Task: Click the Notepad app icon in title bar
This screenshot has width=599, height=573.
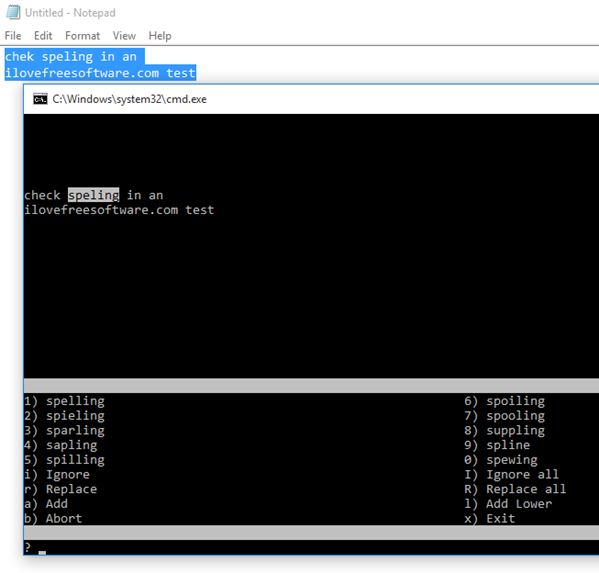Action: pos(13,12)
